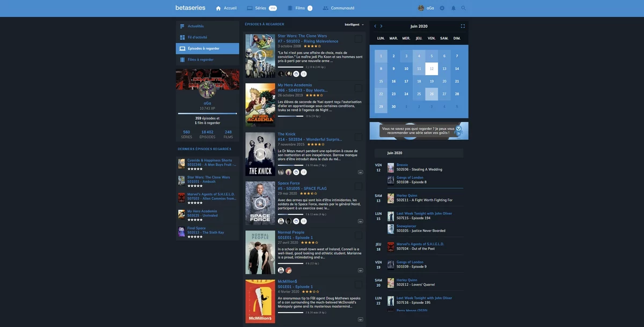Click the subtitles icon on Space Force

tap(360, 221)
